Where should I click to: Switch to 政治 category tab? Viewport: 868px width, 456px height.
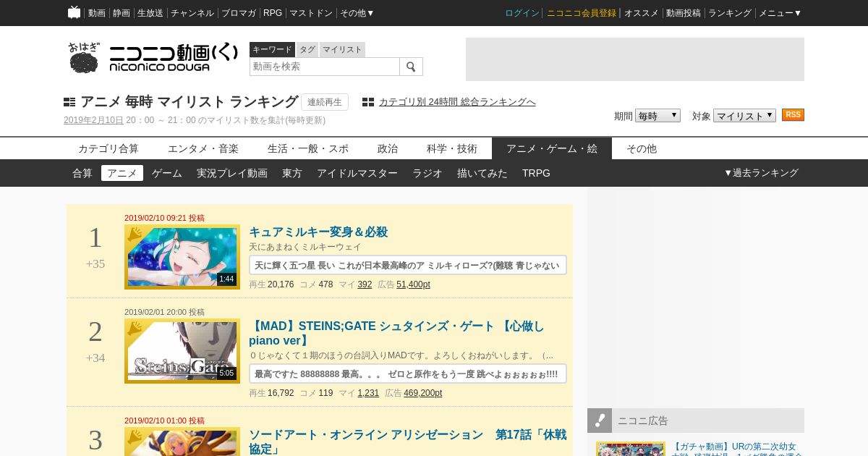tap(388, 148)
